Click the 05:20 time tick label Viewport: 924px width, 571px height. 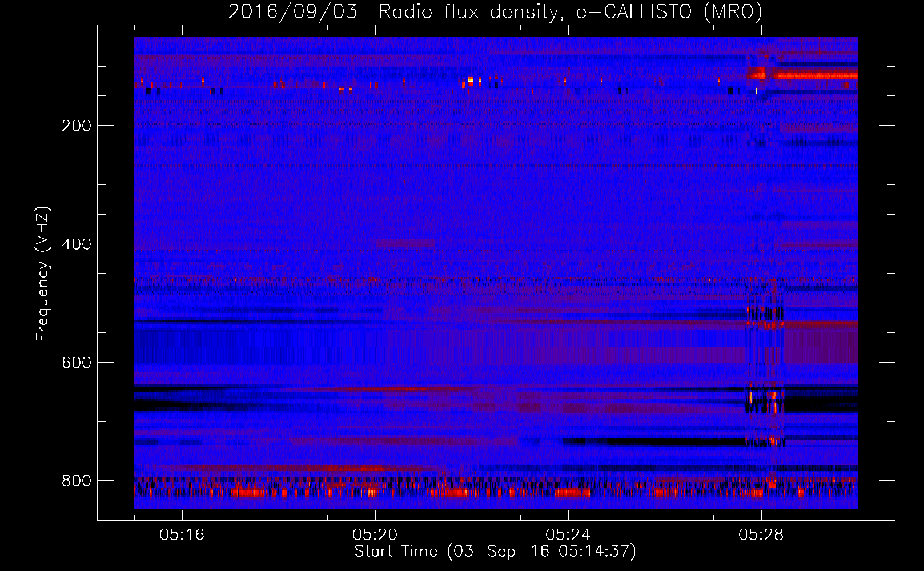tap(375, 535)
